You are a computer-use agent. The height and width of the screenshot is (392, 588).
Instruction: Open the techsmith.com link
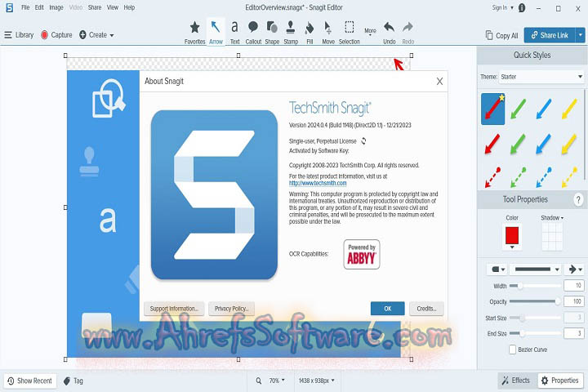pyautogui.click(x=313, y=183)
